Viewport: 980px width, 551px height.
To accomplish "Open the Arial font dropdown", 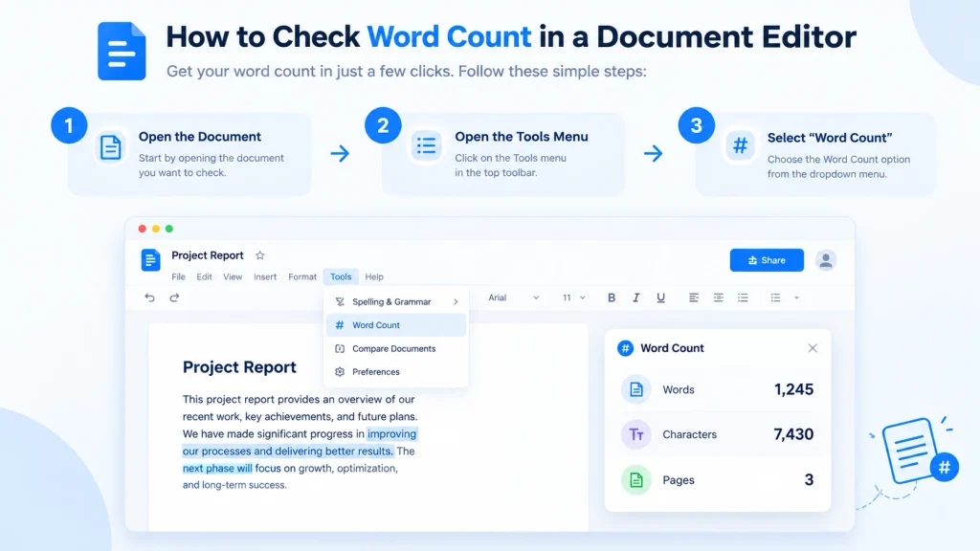I will (x=513, y=298).
